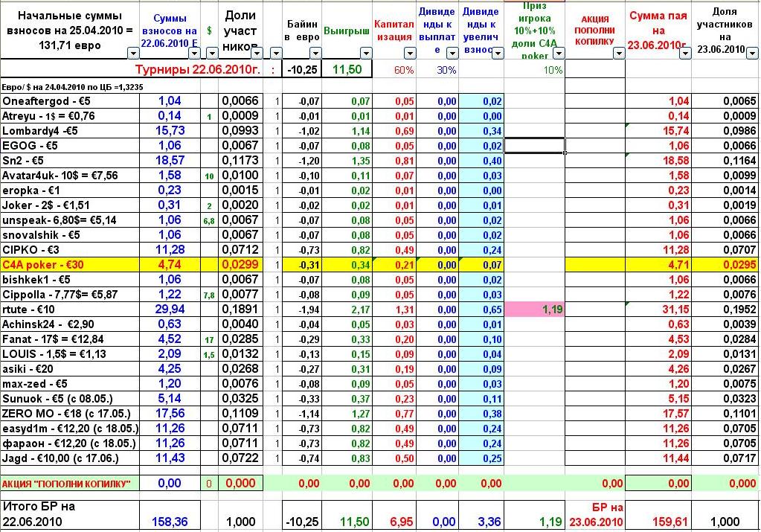Click the БР на 23.06.2010 label cell
Image resolution: width=761 pixels, height=532 pixels.
596,516
